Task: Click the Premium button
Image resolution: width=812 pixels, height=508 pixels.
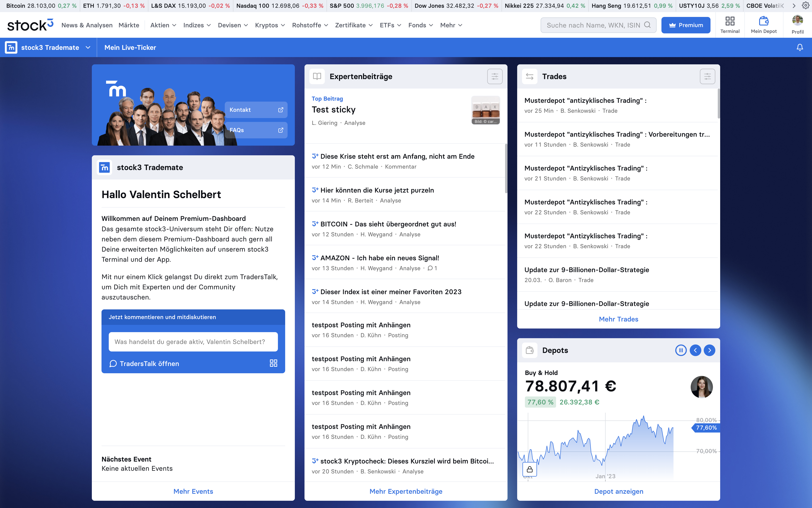Action: tap(686, 25)
